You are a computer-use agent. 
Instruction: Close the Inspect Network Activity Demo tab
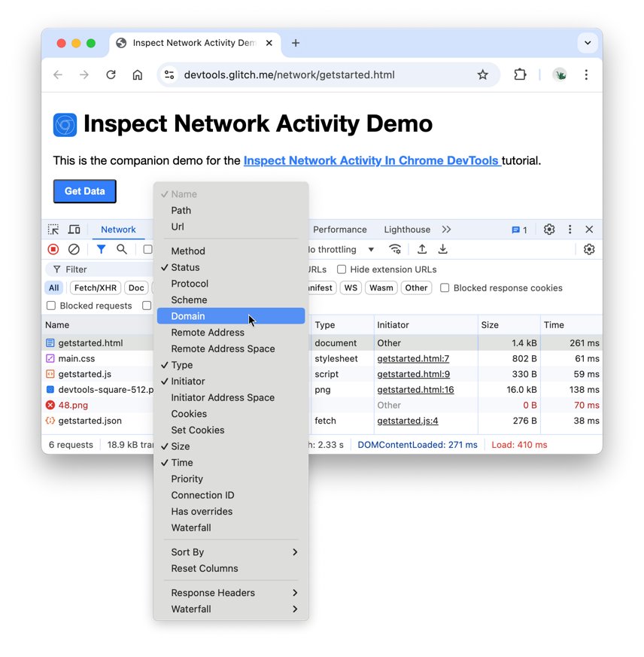tap(269, 43)
